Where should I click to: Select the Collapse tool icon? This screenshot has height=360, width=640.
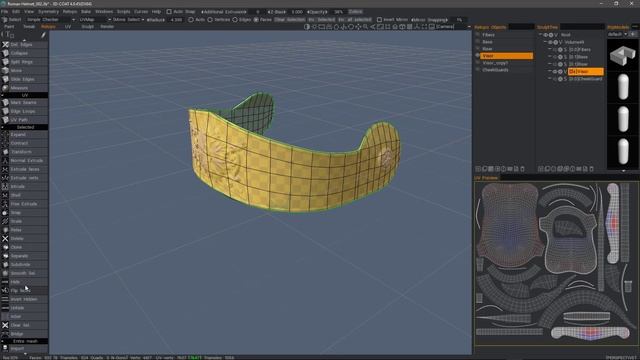pyautogui.click(x=5, y=53)
